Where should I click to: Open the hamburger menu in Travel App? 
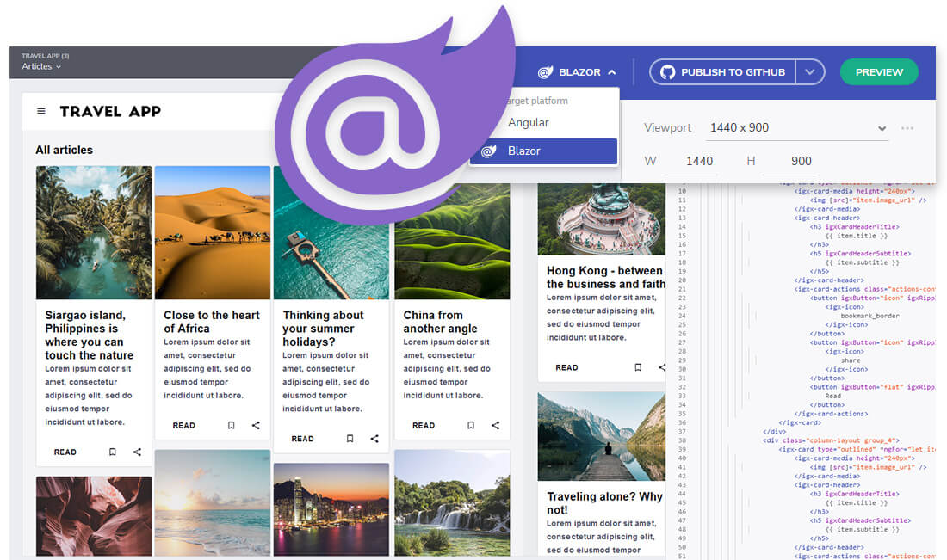[41, 111]
